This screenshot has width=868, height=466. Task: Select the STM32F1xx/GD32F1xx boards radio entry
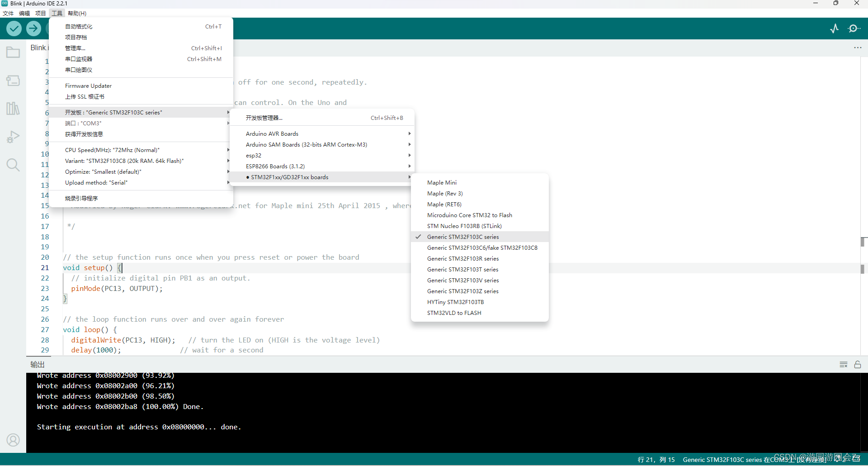(321, 177)
